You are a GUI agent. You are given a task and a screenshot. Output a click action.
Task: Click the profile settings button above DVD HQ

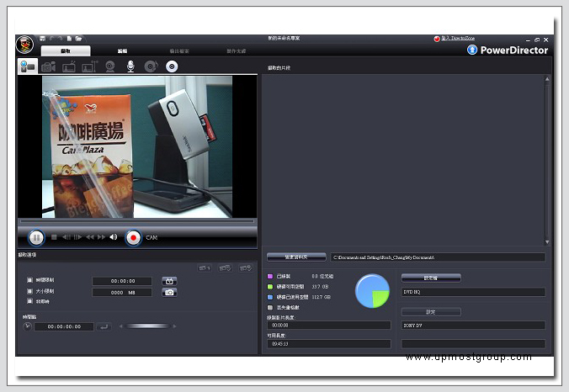pos(430,277)
